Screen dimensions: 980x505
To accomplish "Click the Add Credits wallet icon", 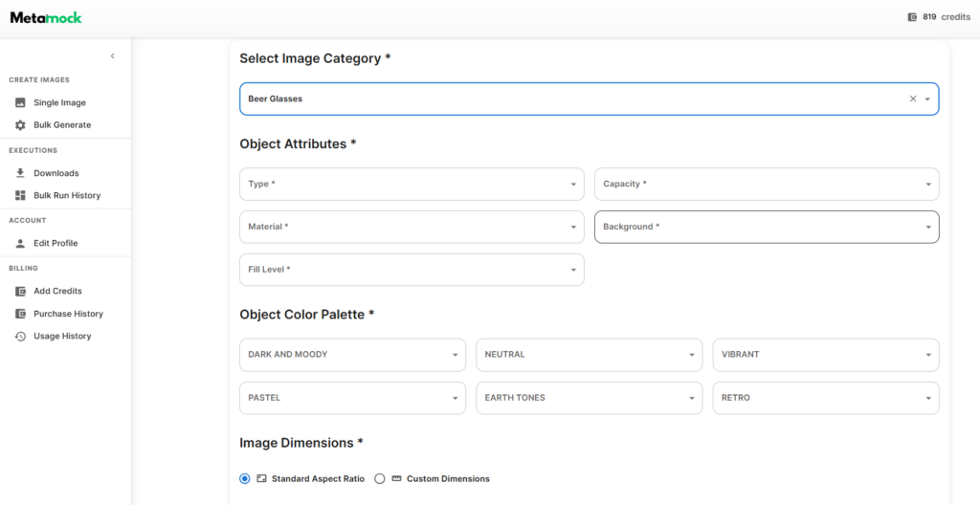I will [20, 291].
